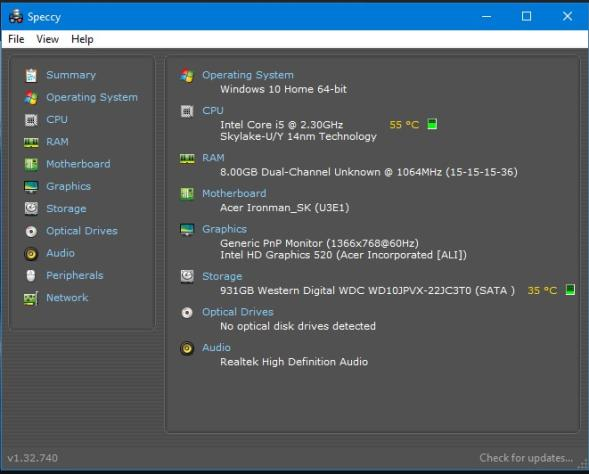
Task: Click version number v1.32.740 in status bar
Action: point(33,458)
